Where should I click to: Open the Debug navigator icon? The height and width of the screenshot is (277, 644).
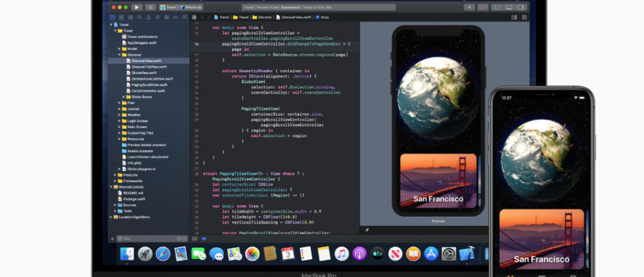point(167,17)
